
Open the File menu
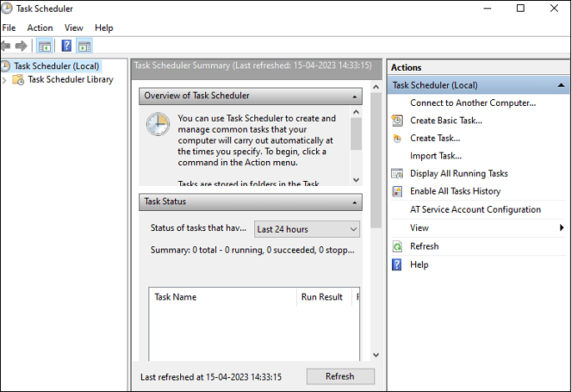9,28
